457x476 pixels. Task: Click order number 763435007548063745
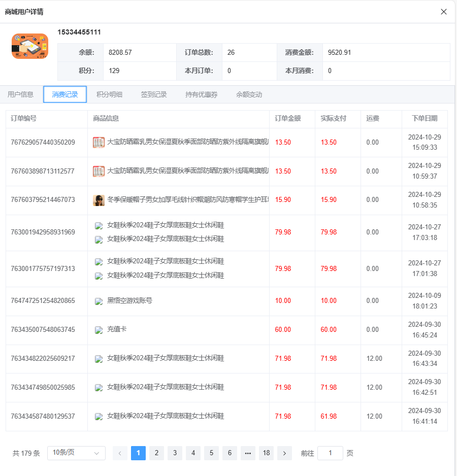tap(43, 330)
